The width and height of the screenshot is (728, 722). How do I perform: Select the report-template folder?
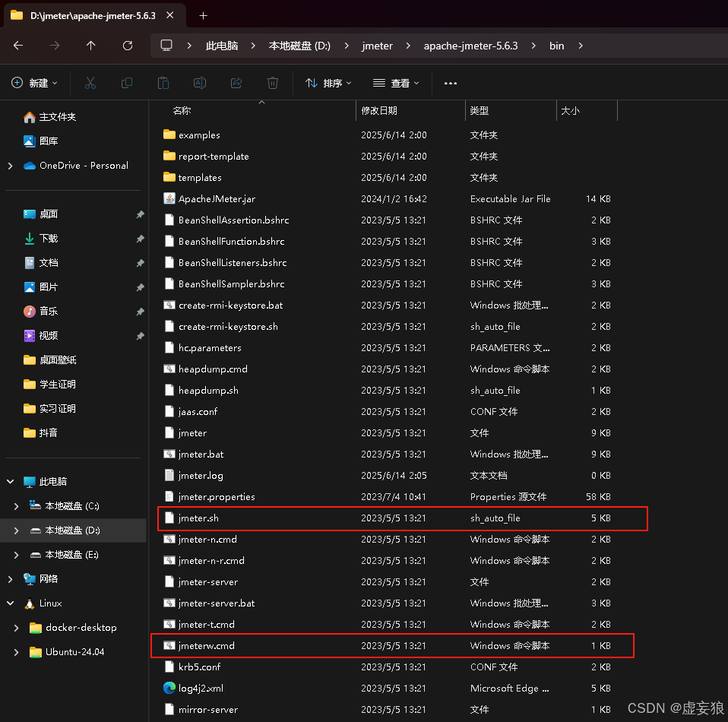click(x=213, y=157)
